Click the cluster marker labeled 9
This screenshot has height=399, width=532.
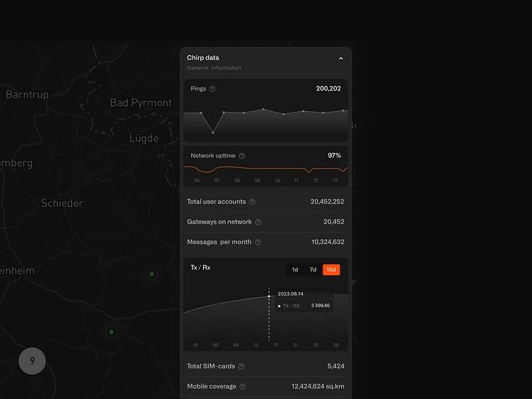point(32,361)
